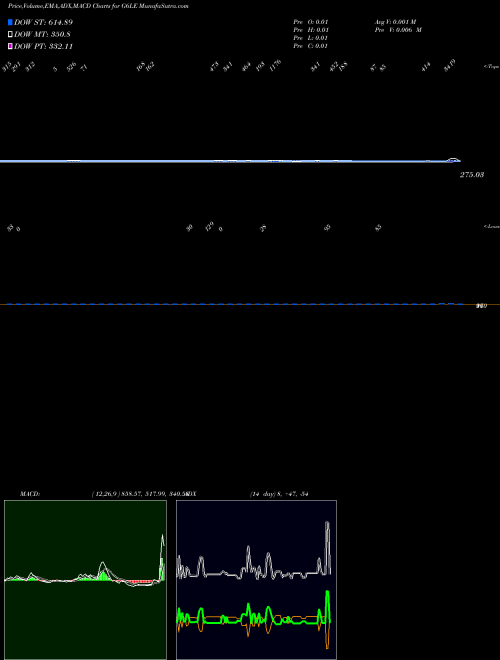Click the 3419 label in the tops row
Screen dimensions: 500x660
[x=450, y=66]
